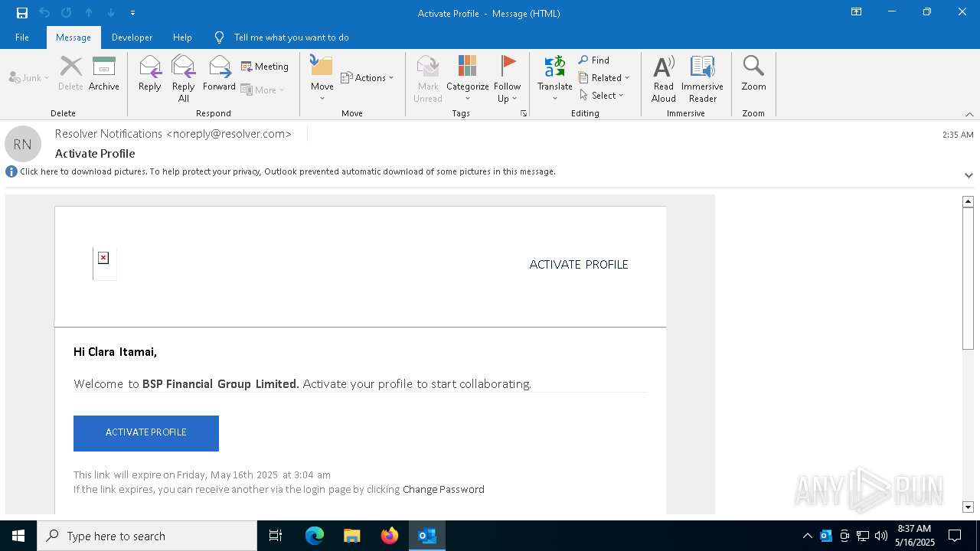Click the message scrollbar up arrow

point(968,201)
